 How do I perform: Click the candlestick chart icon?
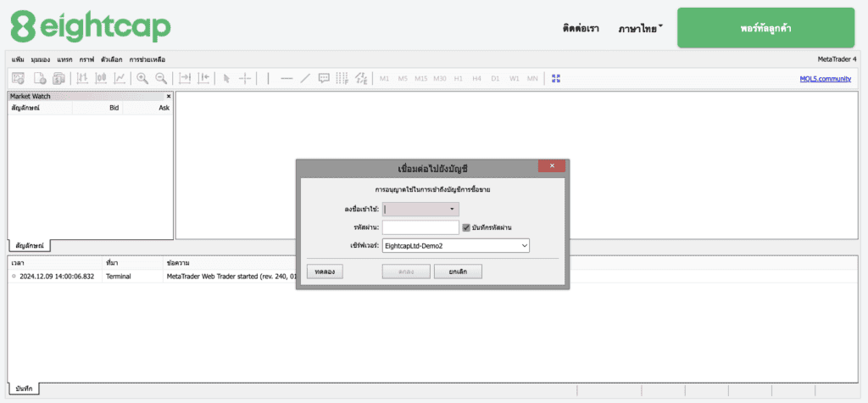[x=101, y=78]
